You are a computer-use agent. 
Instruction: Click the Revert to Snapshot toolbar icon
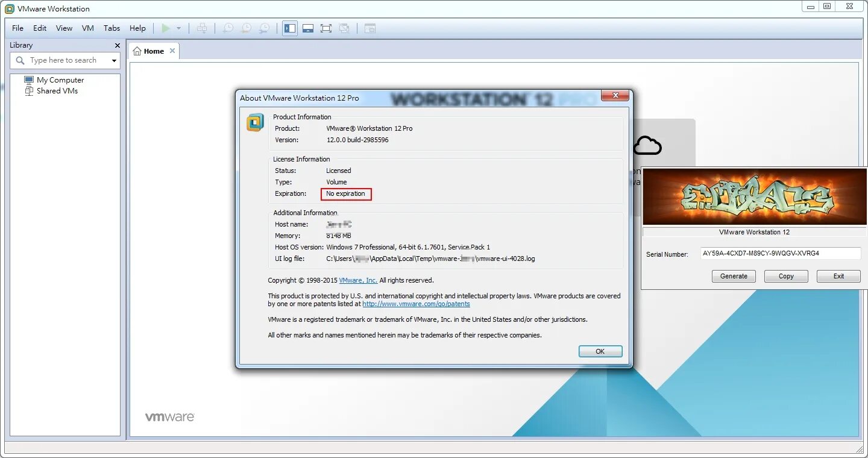(x=247, y=28)
